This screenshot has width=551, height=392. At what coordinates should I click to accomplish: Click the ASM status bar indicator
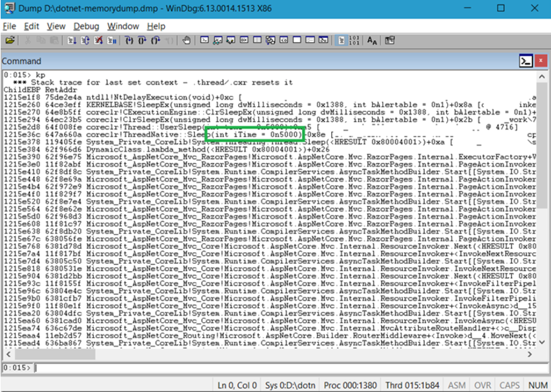[x=457, y=386]
